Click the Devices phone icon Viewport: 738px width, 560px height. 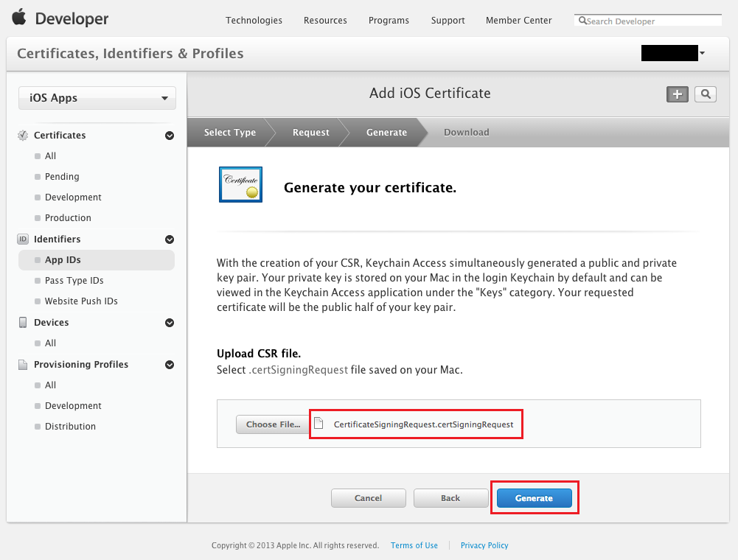point(23,322)
